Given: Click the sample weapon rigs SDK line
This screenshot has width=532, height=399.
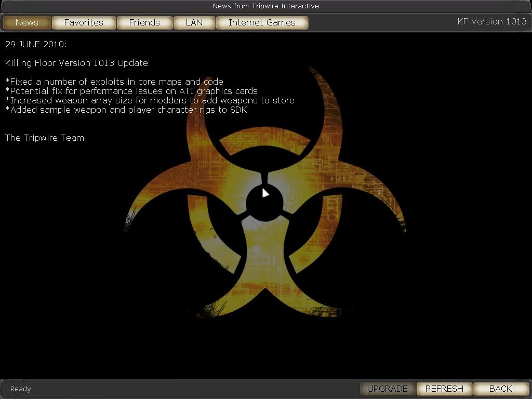Looking at the screenshot, I should pos(126,110).
